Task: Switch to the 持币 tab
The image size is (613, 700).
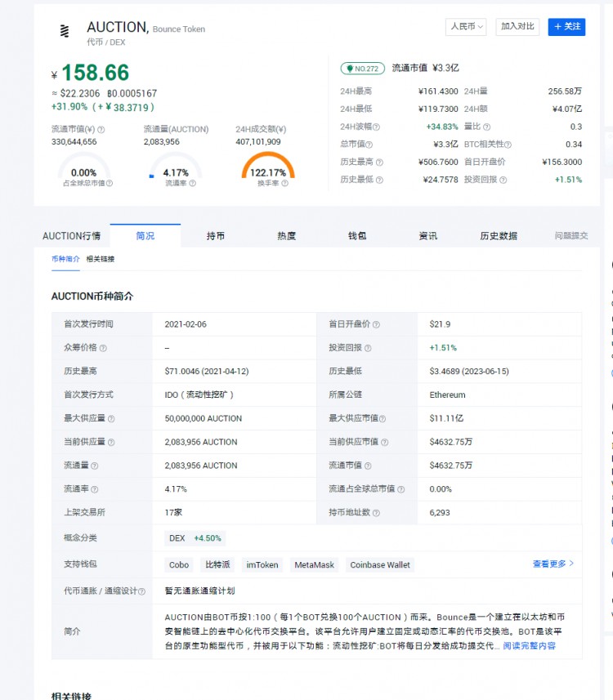Action: click(216, 236)
